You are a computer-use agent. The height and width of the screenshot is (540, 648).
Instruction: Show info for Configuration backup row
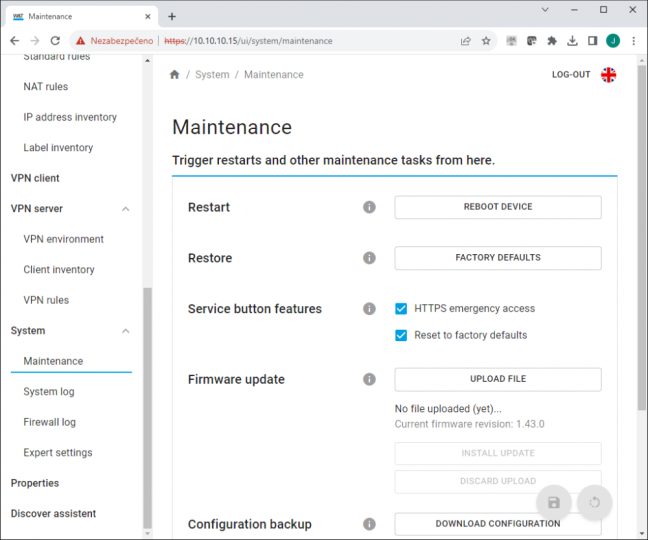[x=369, y=524]
